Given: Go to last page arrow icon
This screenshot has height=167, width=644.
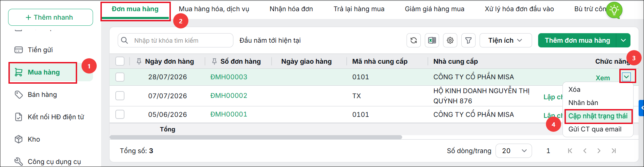Looking at the screenshot, I should click(x=614, y=151).
